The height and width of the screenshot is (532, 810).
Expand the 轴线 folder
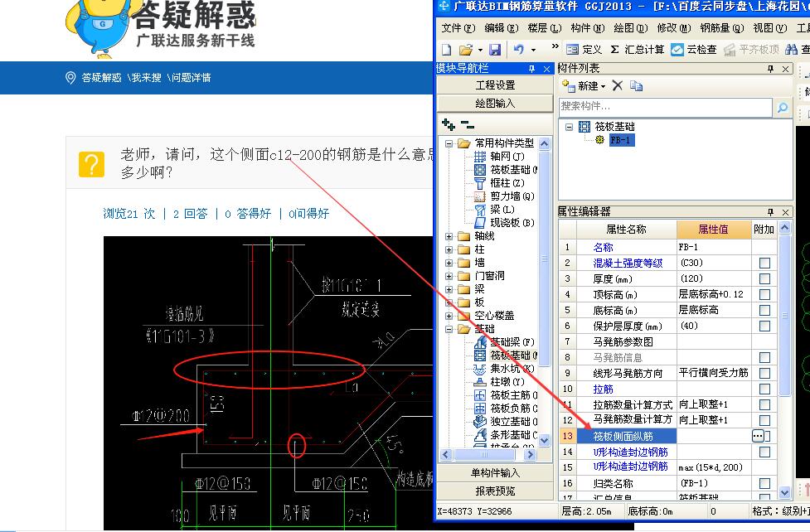(449, 236)
